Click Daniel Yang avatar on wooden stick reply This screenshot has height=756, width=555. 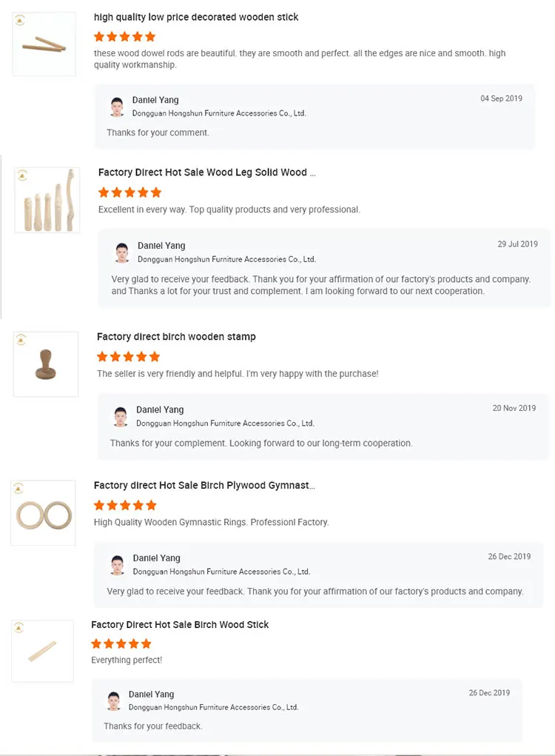tap(117, 107)
